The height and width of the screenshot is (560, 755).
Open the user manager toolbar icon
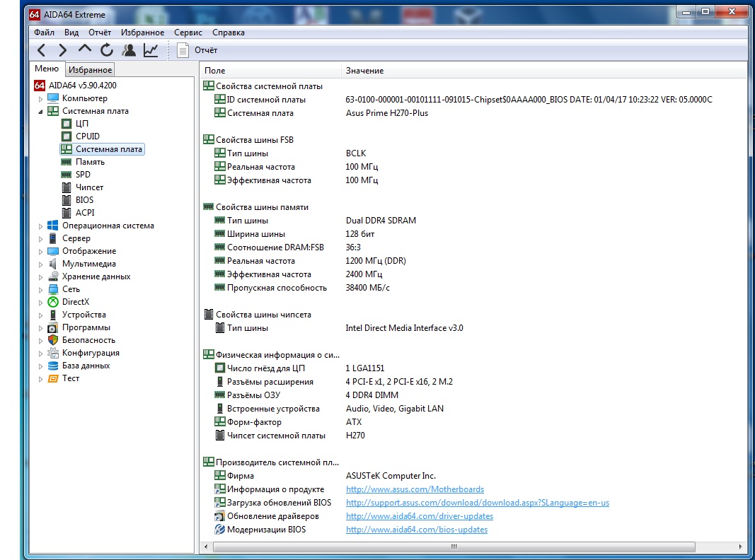pyautogui.click(x=129, y=50)
